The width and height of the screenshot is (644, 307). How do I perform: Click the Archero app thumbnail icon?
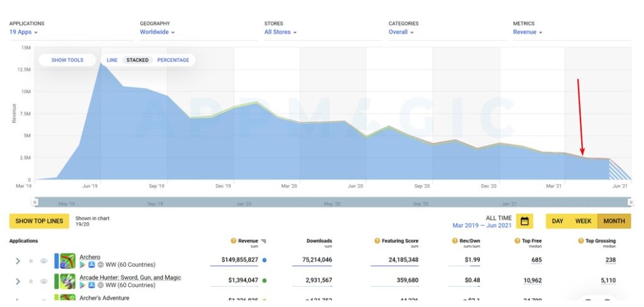[67, 260]
